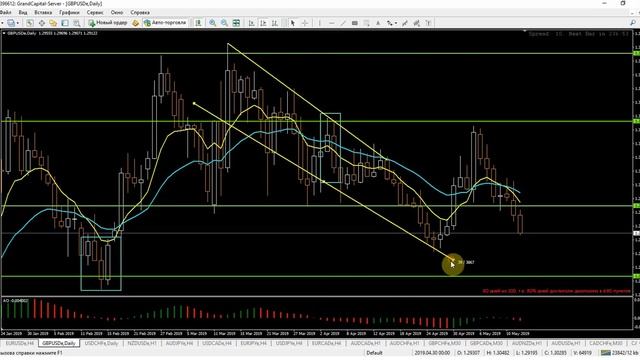Image resolution: width=640 pixels, height=360 pixels.
Task: Open the EURJPYe,H4 chart tab
Action: pyautogui.click(x=253, y=343)
